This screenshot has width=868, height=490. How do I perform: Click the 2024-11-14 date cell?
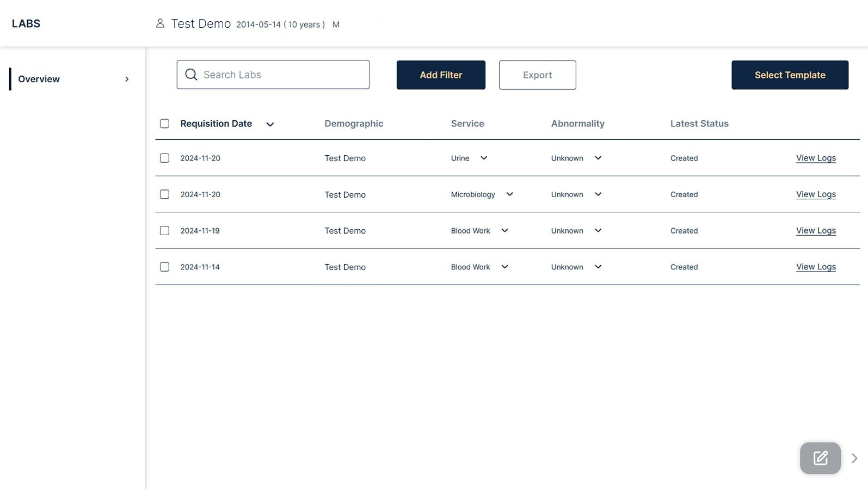point(200,267)
